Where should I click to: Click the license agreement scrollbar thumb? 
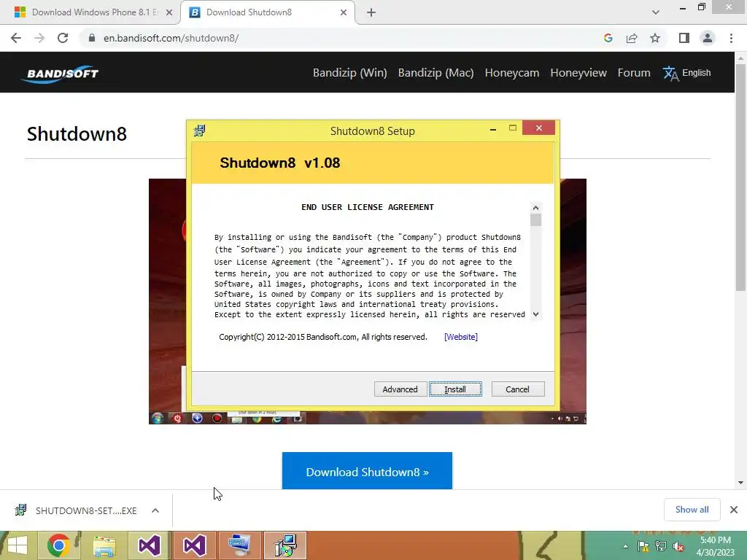click(535, 220)
